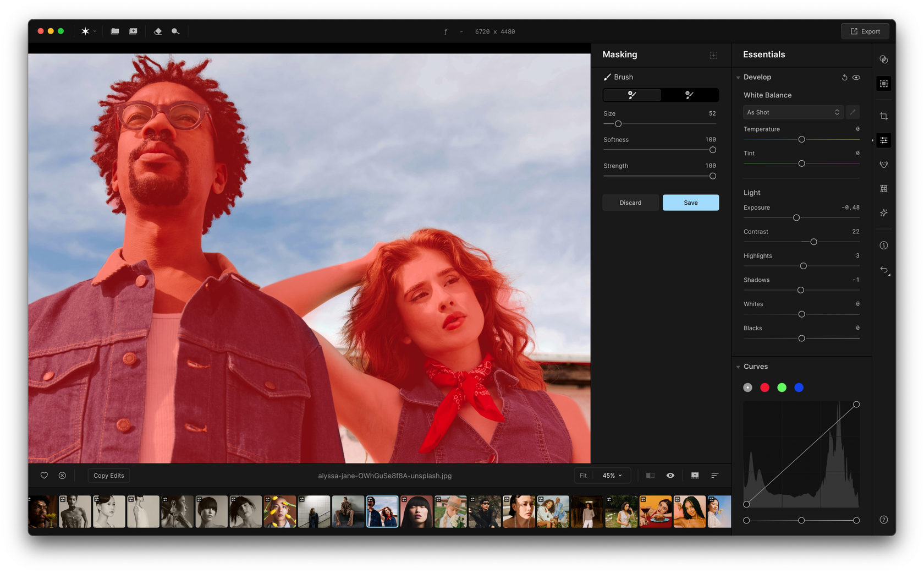Click the image info icon in the sidebar

[x=884, y=245]
